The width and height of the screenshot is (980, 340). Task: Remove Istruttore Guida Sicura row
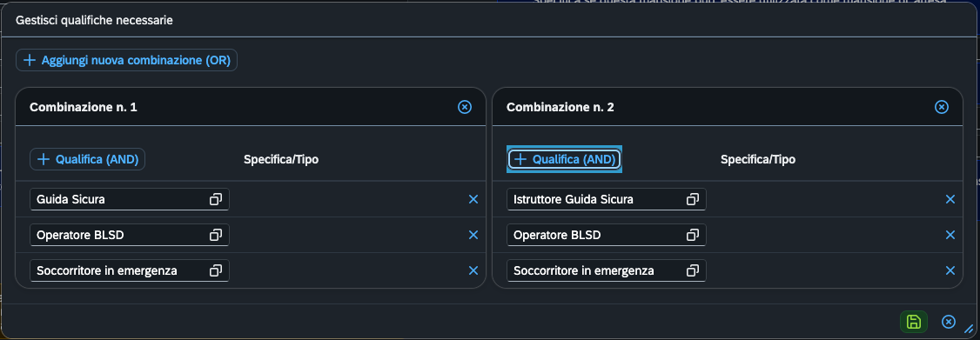(950, 199)
